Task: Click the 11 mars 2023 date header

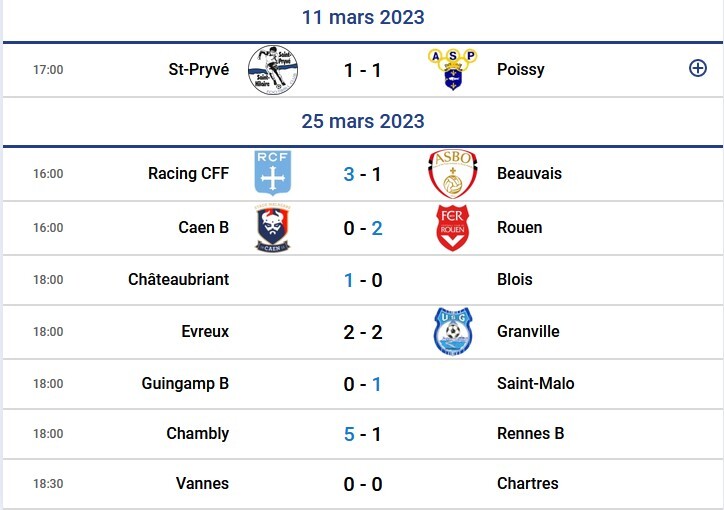Action: (363, 17)
